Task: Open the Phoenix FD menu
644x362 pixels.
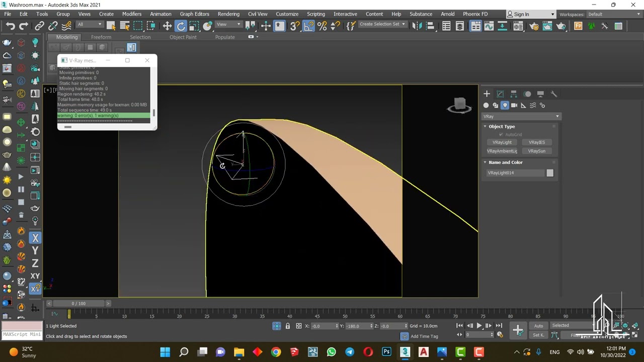Action: 475,14
